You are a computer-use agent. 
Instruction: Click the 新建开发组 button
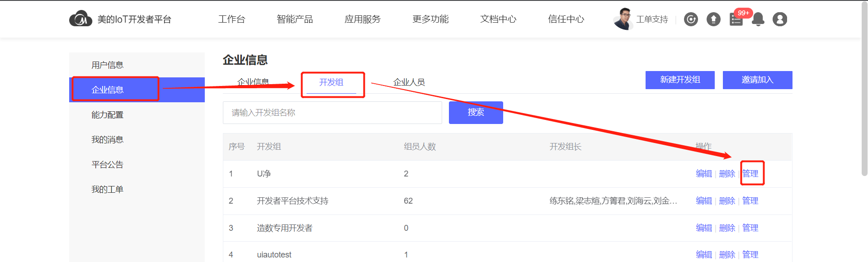(x=680, y=80)
